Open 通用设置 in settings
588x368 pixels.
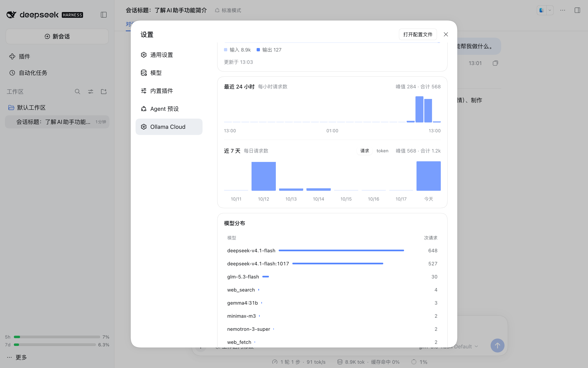169,55
